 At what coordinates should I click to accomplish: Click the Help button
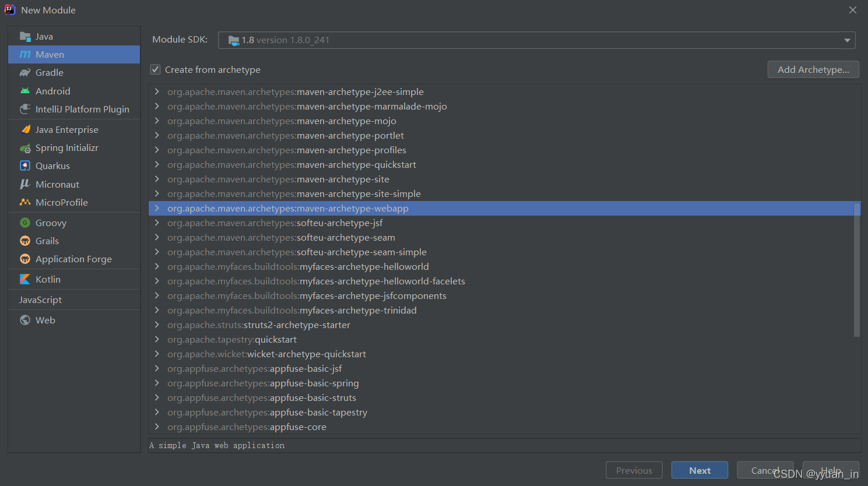(831, 470)
